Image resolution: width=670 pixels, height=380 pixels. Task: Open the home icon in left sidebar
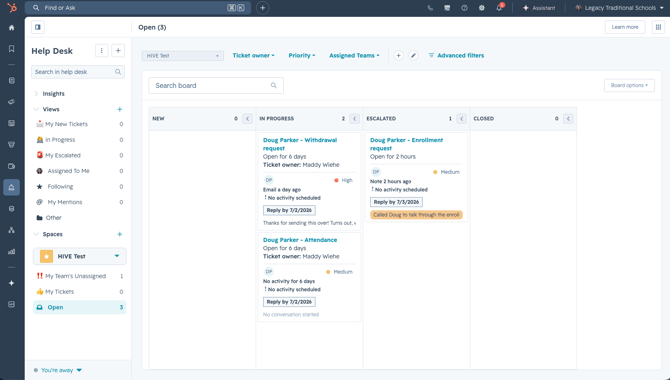[12, 28]
